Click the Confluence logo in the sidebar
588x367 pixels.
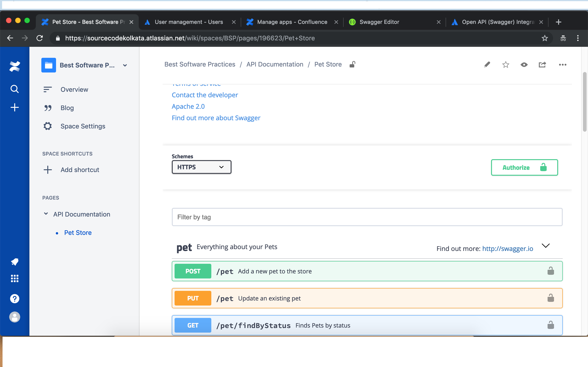click(14, 66)
